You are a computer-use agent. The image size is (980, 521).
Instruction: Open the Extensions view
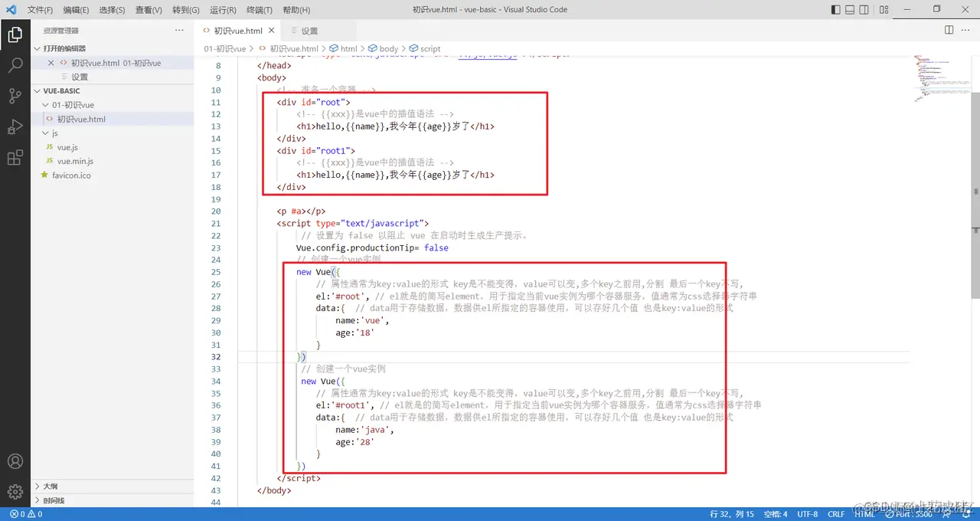pyautogui.click(x=15, y=158)
